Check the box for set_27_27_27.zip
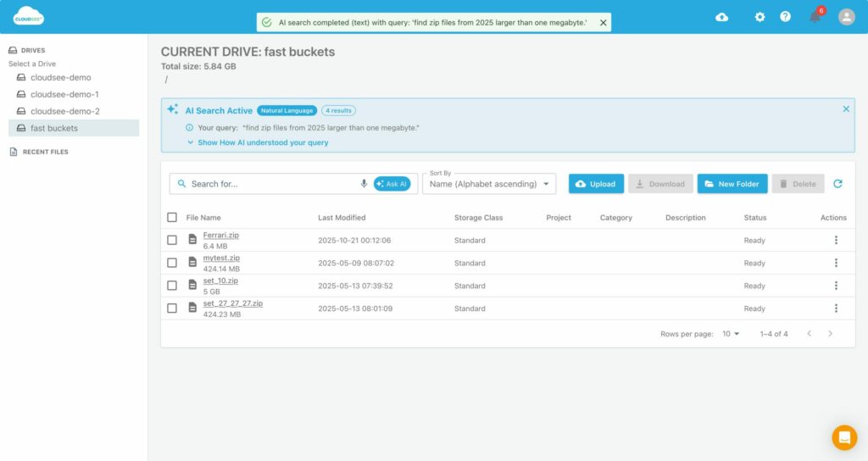 coord(172,308)
